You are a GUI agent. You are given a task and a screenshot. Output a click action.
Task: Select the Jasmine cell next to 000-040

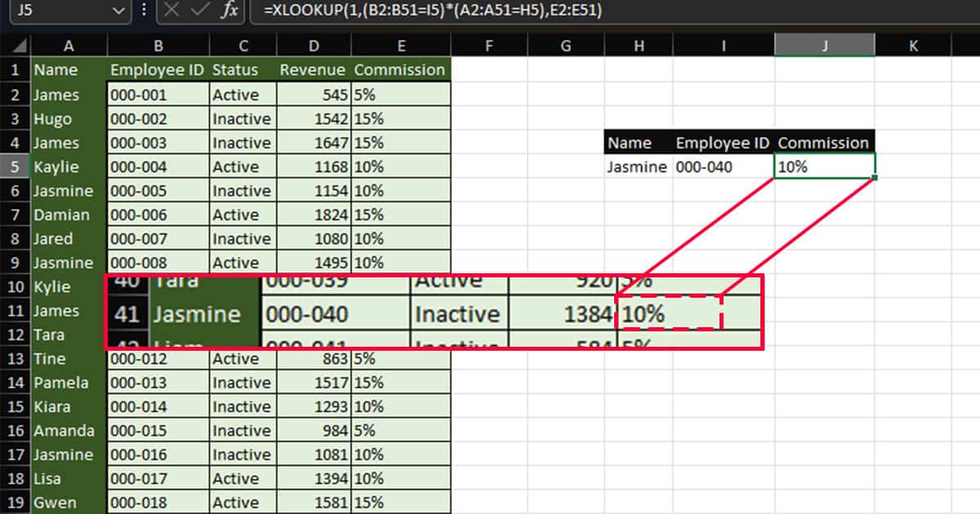tap(637, 166)
